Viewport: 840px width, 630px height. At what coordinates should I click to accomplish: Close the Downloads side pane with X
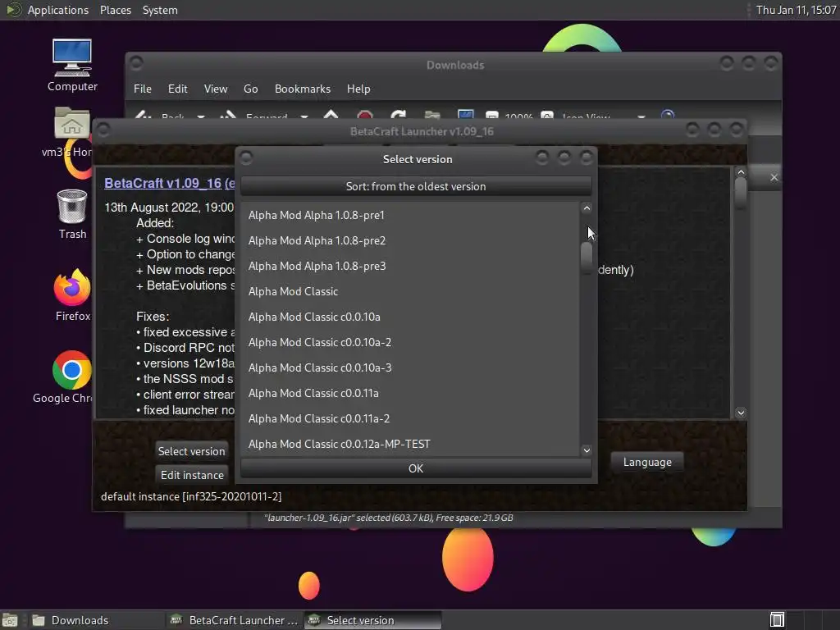pos(774,177)
